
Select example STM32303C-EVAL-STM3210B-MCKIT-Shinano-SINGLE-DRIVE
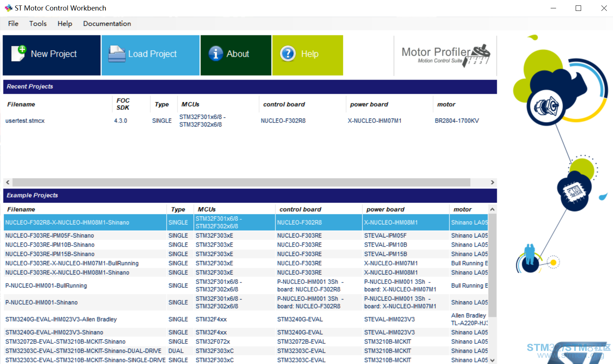click(x=246, y=360)
